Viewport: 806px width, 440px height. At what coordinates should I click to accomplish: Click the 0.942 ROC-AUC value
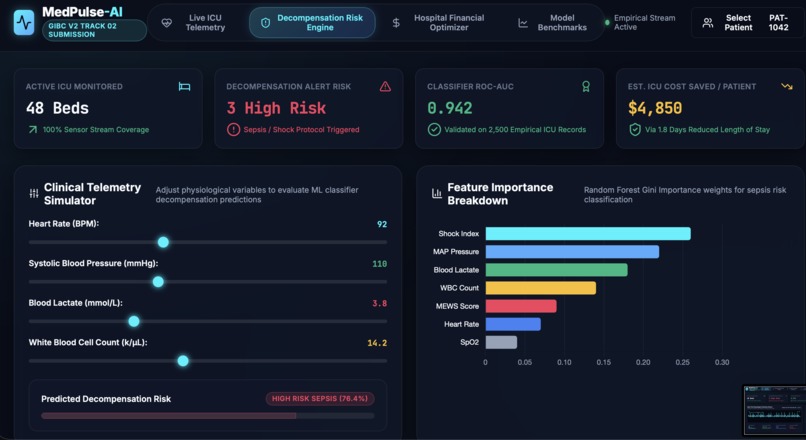[450, 108]
